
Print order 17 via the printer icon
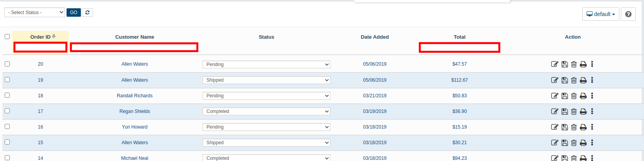point(583,111)
